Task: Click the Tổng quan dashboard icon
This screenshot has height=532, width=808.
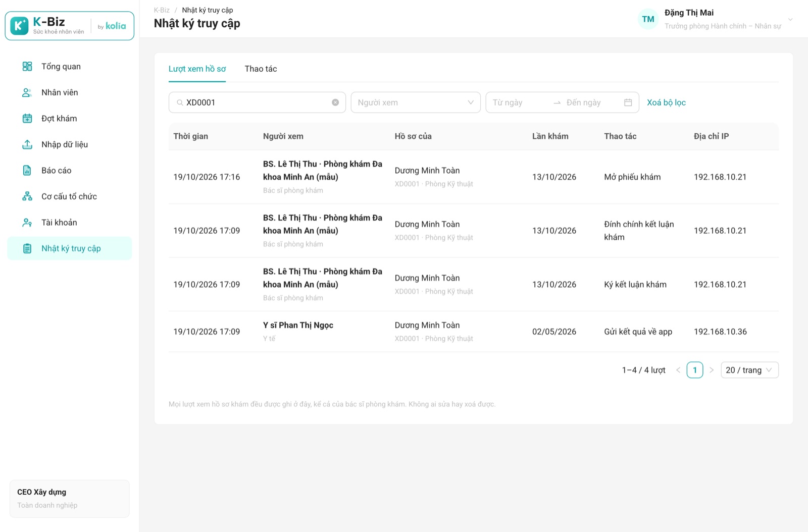Action: [x=27, y=66]
